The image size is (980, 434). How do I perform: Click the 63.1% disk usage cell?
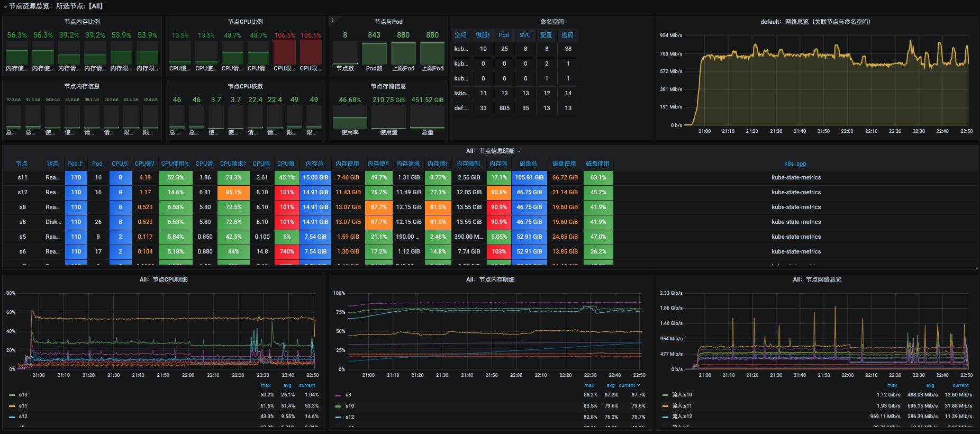(x=598, y=178)
